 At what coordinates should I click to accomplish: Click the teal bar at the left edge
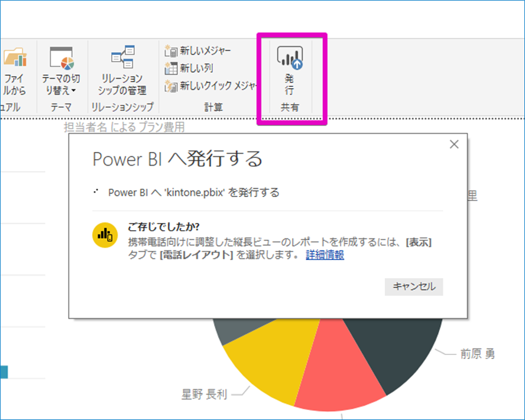tap(3, 373)
